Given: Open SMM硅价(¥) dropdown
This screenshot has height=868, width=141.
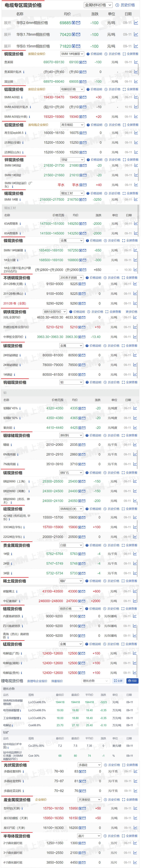Looking at the screenshot, I should pyautogui.click(x=71, y=509).
